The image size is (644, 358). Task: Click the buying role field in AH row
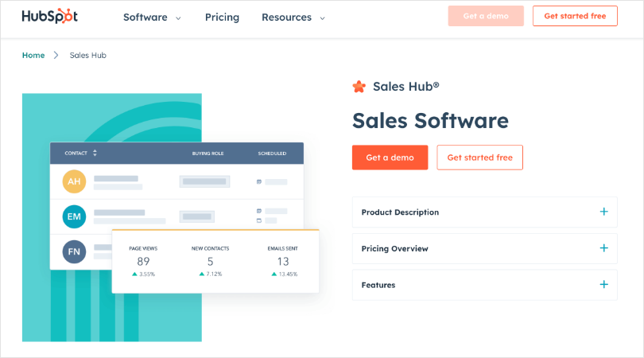204,181
